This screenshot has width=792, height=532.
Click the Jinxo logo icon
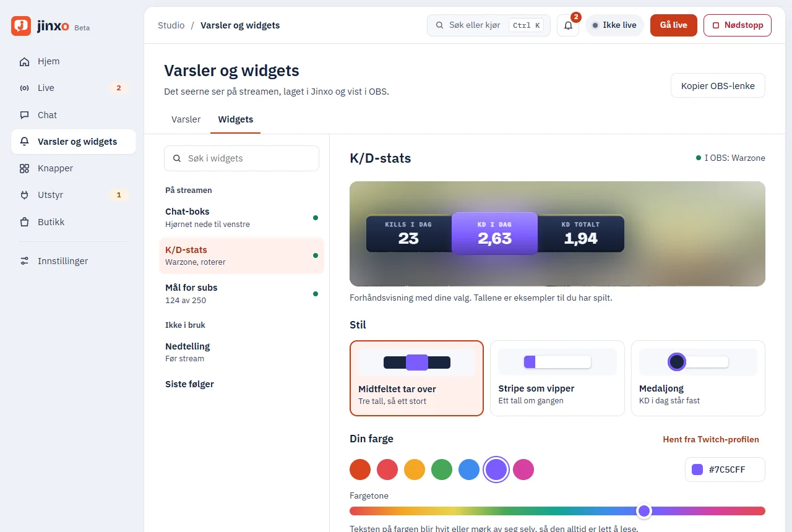[x=21, y=26]
